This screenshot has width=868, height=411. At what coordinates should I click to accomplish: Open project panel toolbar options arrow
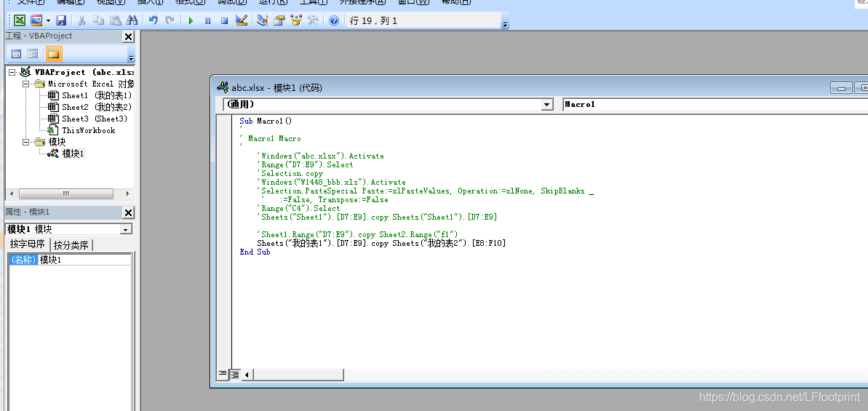tap(131, 57)
